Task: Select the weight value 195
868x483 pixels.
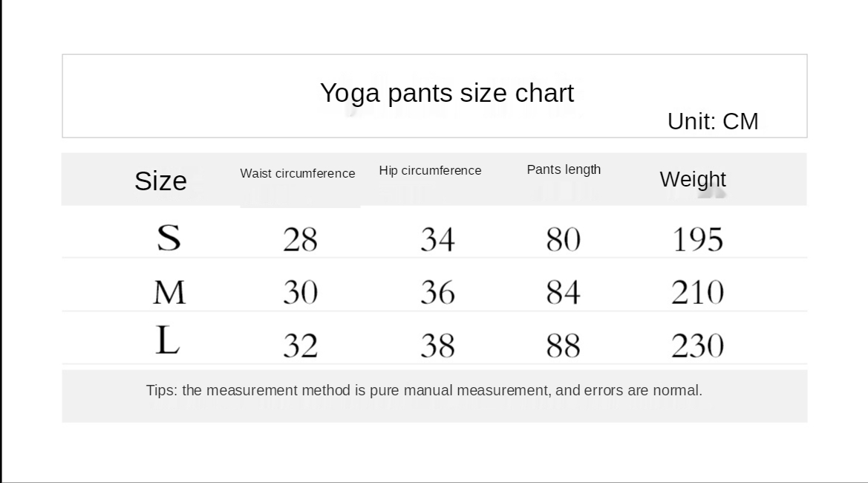Action: (x=697, y=240)
